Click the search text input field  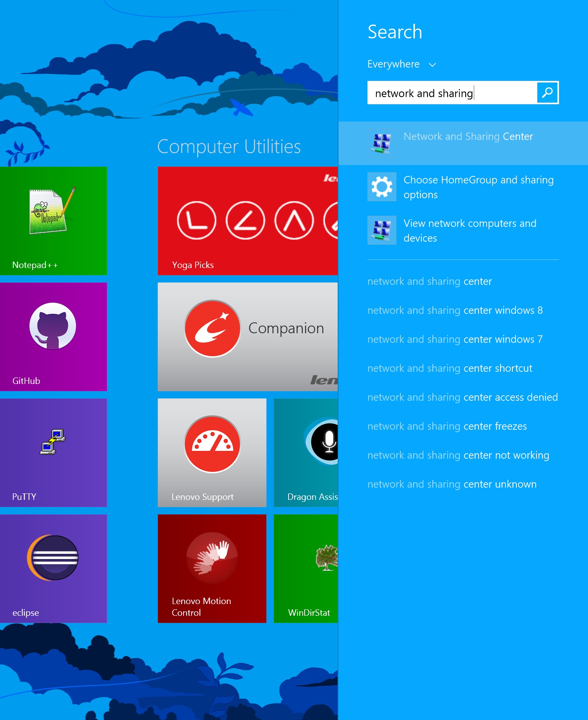tap(452, 93)
